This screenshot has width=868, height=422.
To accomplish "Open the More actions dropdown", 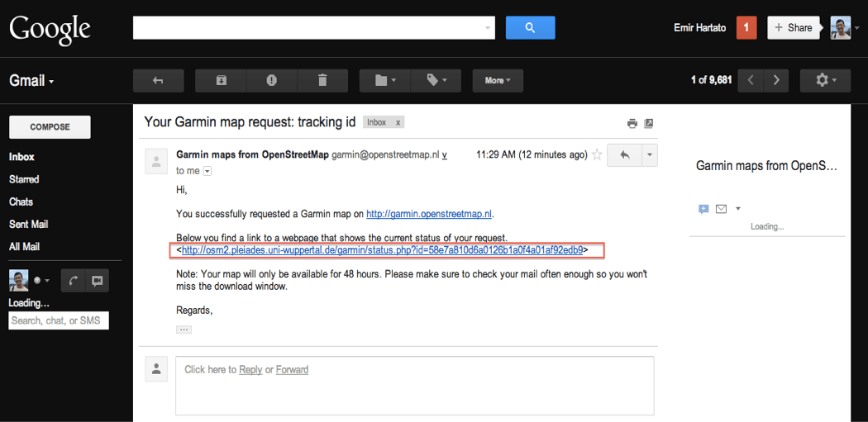I will tap(498, 81).
